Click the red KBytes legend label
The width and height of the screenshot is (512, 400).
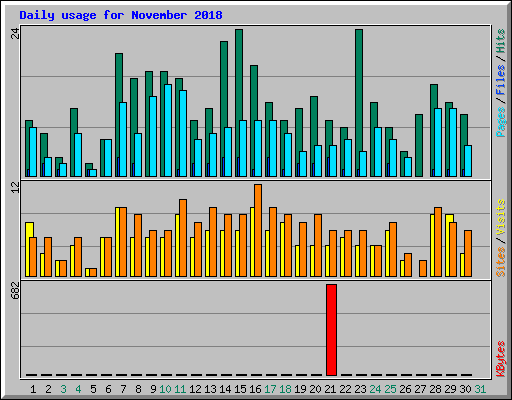pyautogui.click(x=500, y=359)
